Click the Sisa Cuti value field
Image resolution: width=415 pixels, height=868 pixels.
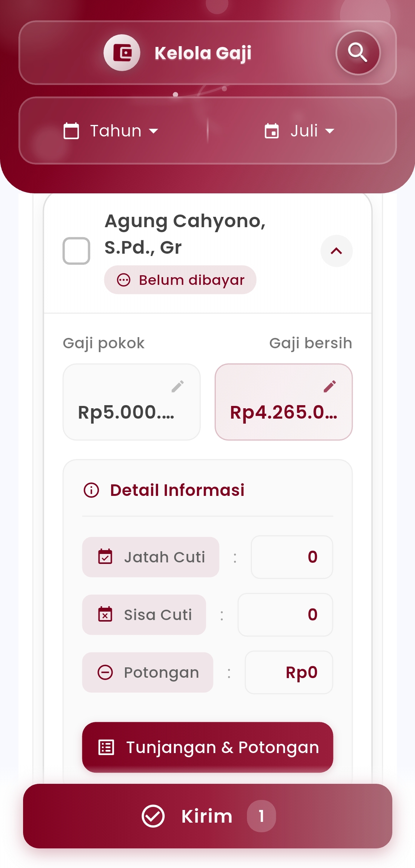click(x=285, y=615)
